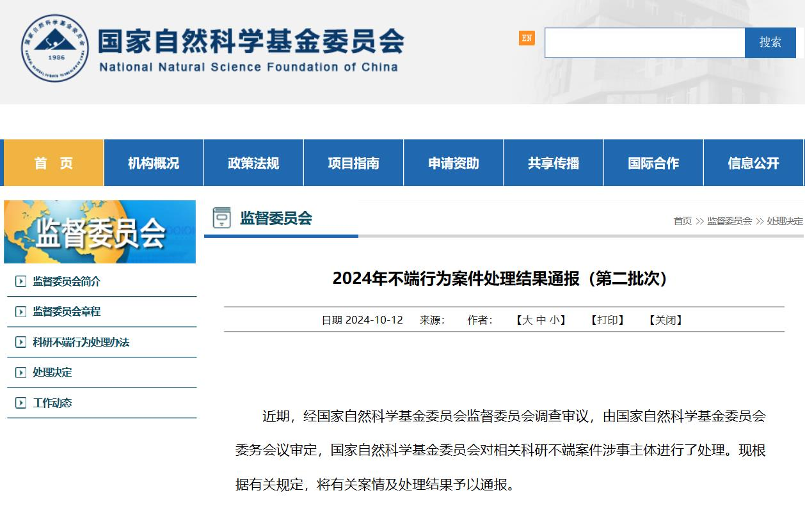
Task: Open the 工作动态 sidebar link
Action: (52, 403)
